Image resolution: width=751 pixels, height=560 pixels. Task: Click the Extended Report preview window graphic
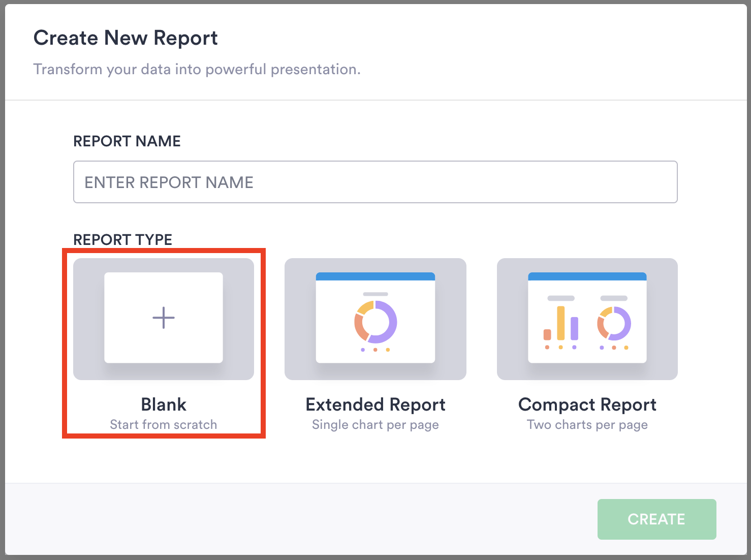click(375, 318)
